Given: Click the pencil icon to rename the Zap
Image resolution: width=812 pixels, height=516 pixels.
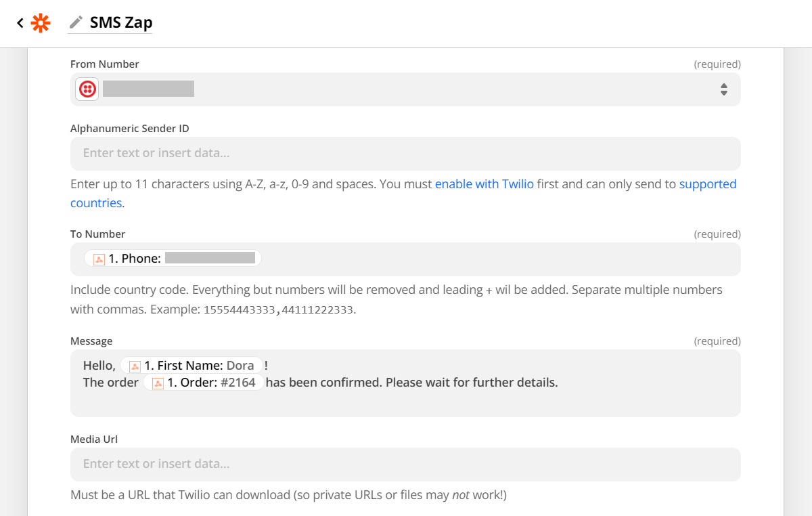Looking at the screenshot, I should (76, 22).
